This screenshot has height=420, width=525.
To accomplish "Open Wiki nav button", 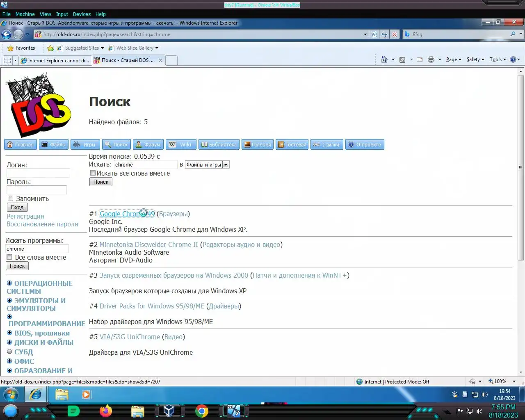I will pyautogui.click(x=181, y=144).
